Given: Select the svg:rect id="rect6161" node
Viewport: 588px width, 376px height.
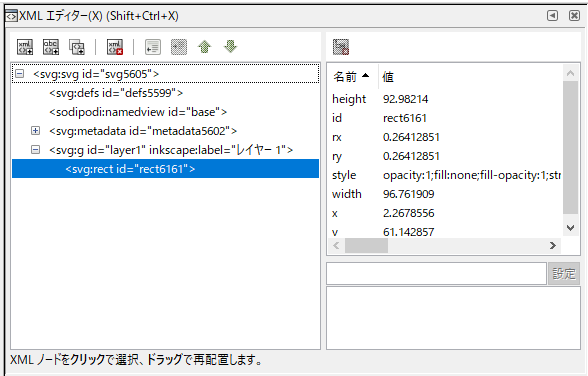Looking at the screenshot, I should pyautogui.click(x=165, y=169).
